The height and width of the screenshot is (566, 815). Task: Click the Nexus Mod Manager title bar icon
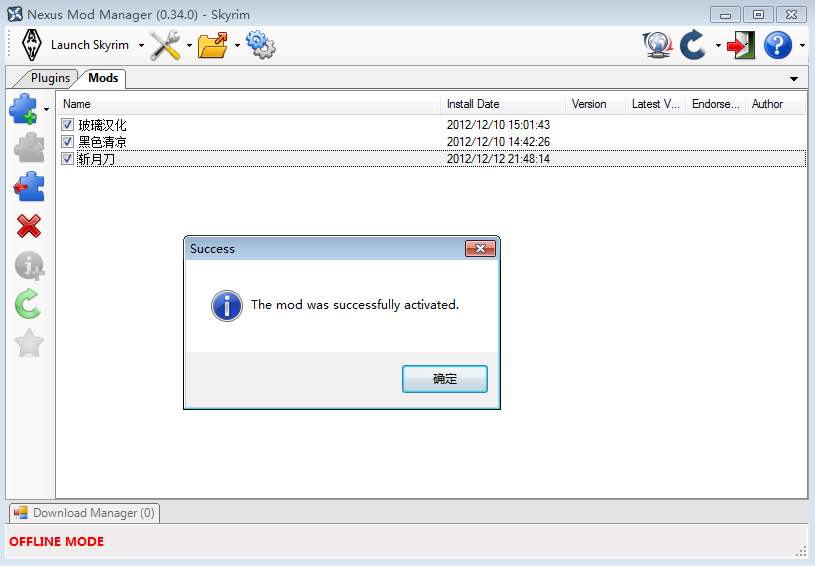pos(15,14)
